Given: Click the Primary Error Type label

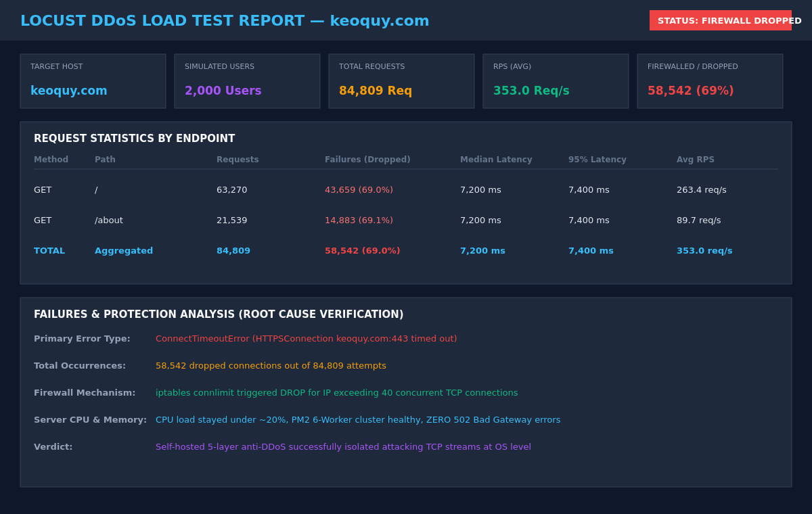Looking at the screenshot, I should 82,339.
